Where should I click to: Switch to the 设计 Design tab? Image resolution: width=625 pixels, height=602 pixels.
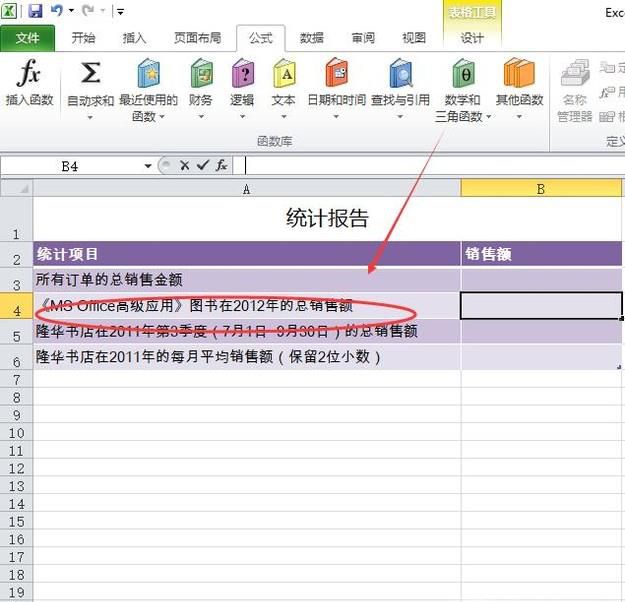[472, 38]
